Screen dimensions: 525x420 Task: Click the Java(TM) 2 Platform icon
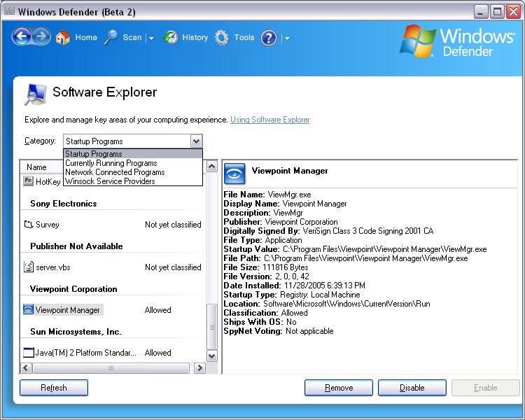point(29,352)
